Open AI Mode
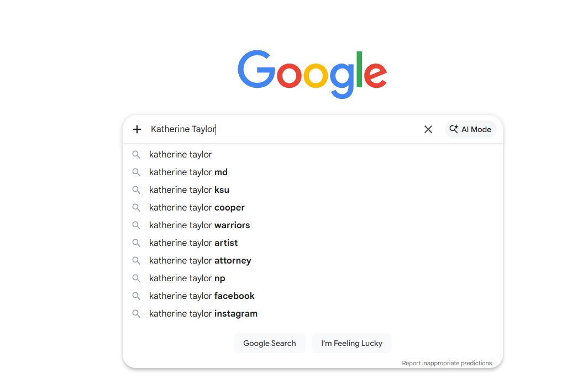This screenshot has width=588, height=384. pos(471,129)
